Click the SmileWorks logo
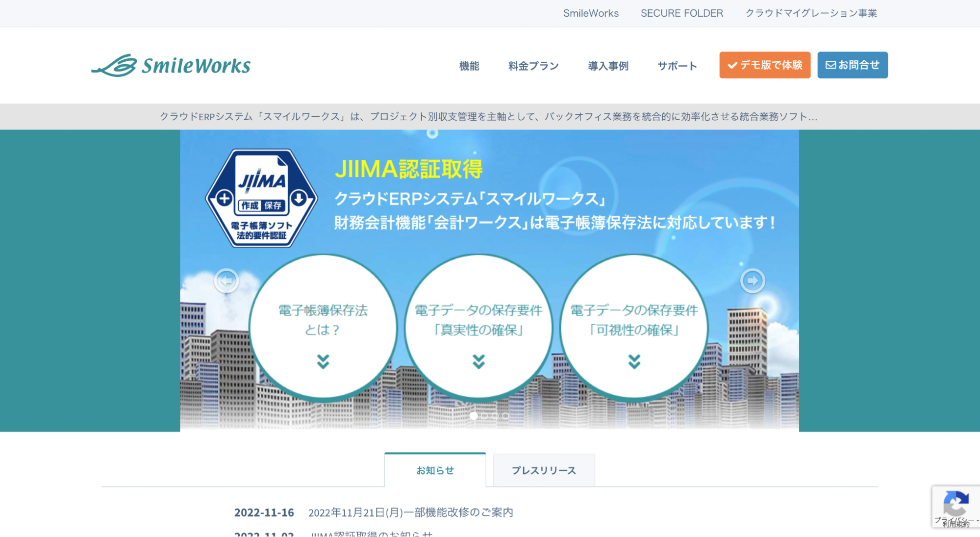Screen dimensions: 980x537 171,65
